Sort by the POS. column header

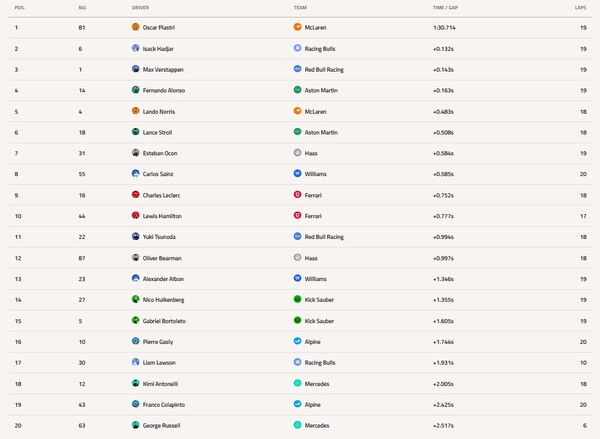point(20,7)
